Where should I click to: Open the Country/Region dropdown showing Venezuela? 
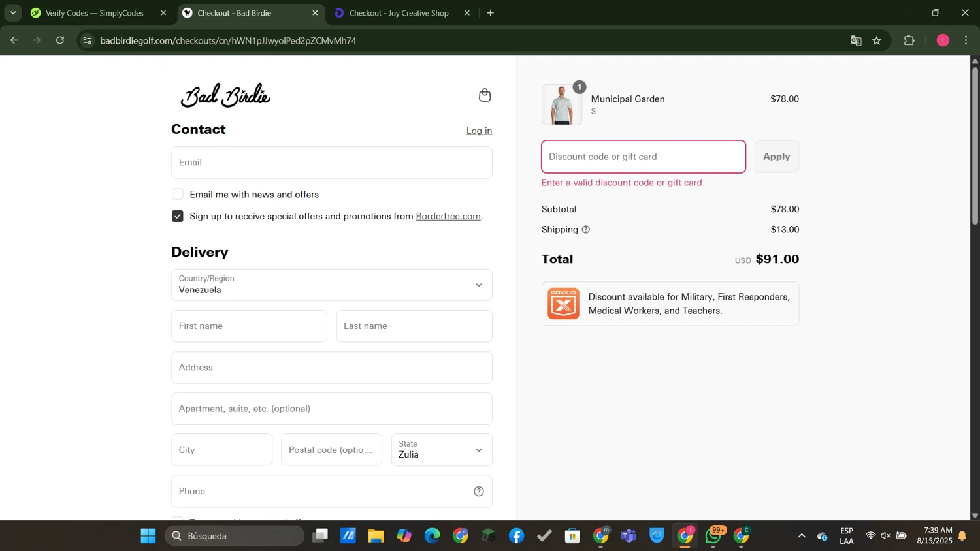(332, 285)
